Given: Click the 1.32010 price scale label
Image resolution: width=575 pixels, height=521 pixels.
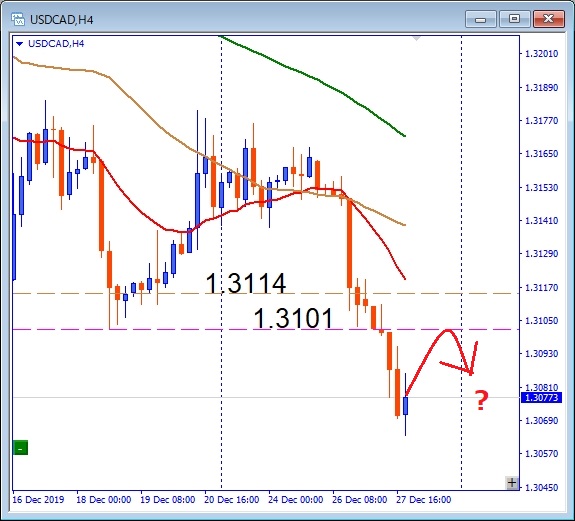Looking at the screenshot, I should [542, 54].
